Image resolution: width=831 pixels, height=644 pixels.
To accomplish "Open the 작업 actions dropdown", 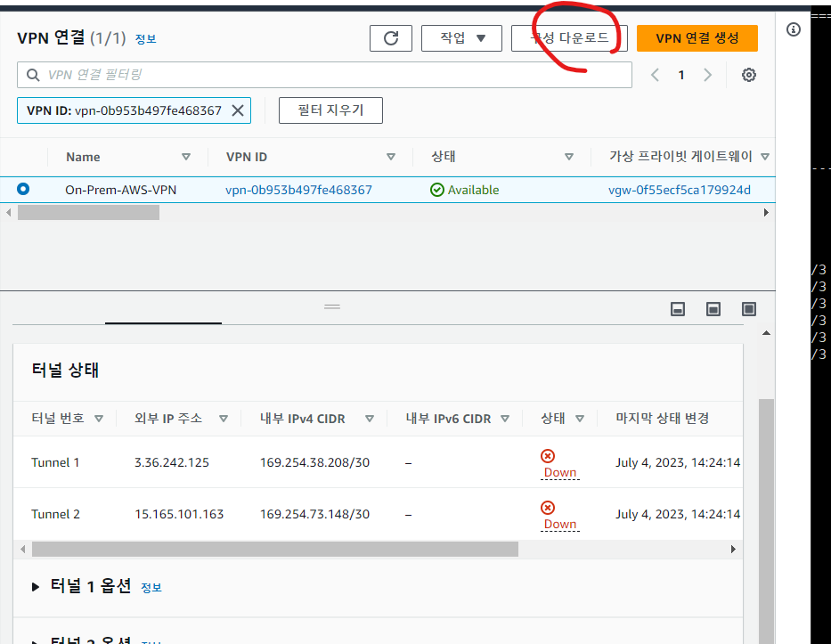I will (461, 38).
